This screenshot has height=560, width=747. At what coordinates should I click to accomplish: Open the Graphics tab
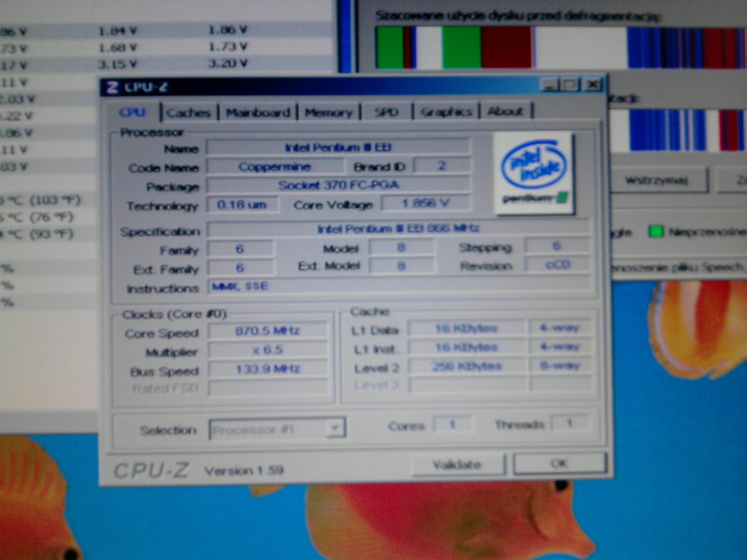coord(446,112)
